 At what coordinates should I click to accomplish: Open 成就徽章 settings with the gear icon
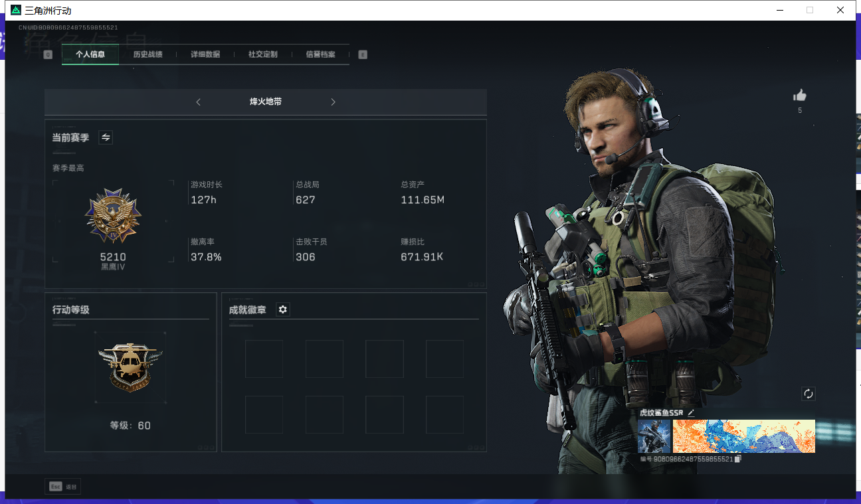click(x=283, y=309)
